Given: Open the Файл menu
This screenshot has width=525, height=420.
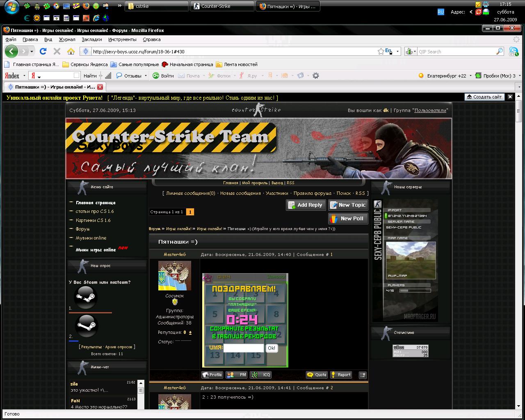Looking at the screenshot, I should tap(11, 39).
